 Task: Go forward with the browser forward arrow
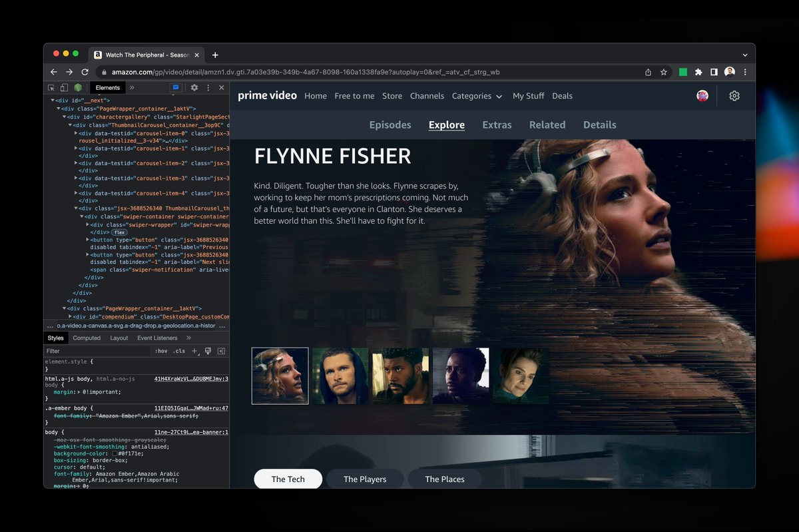pos(69,72)
